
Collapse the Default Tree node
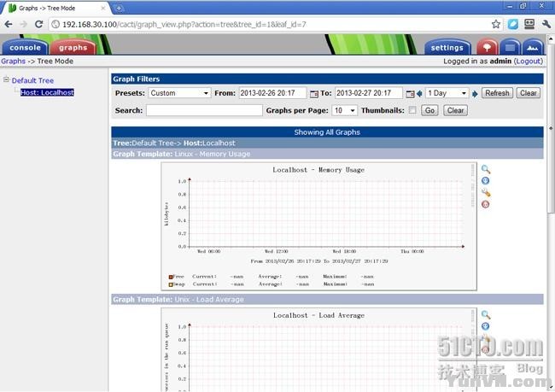[6, 79]
